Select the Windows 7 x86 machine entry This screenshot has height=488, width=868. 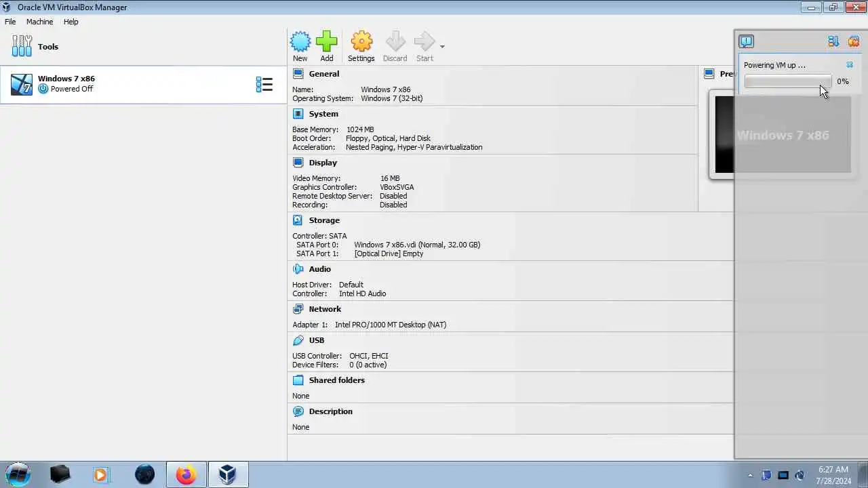[x=143, y=84]
